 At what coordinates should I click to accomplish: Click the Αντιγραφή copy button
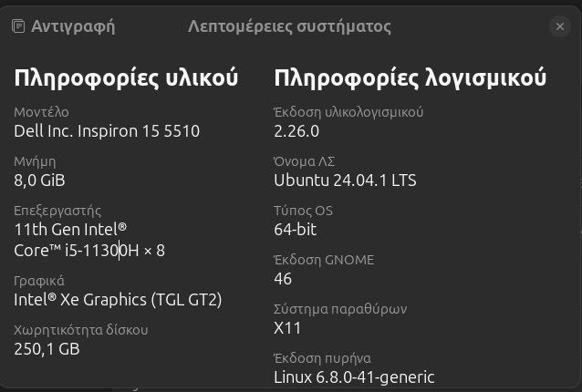tap(64, 26)
